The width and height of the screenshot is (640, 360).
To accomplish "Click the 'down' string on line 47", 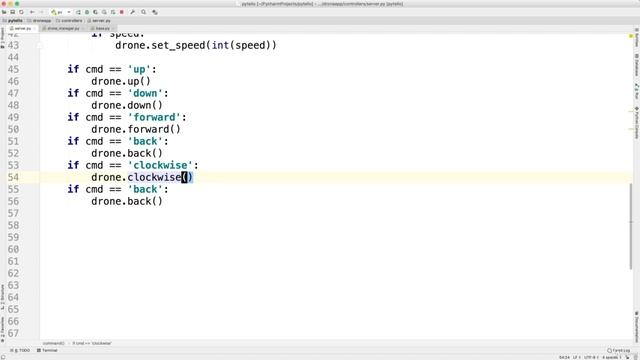I will (x=145, y=93).
